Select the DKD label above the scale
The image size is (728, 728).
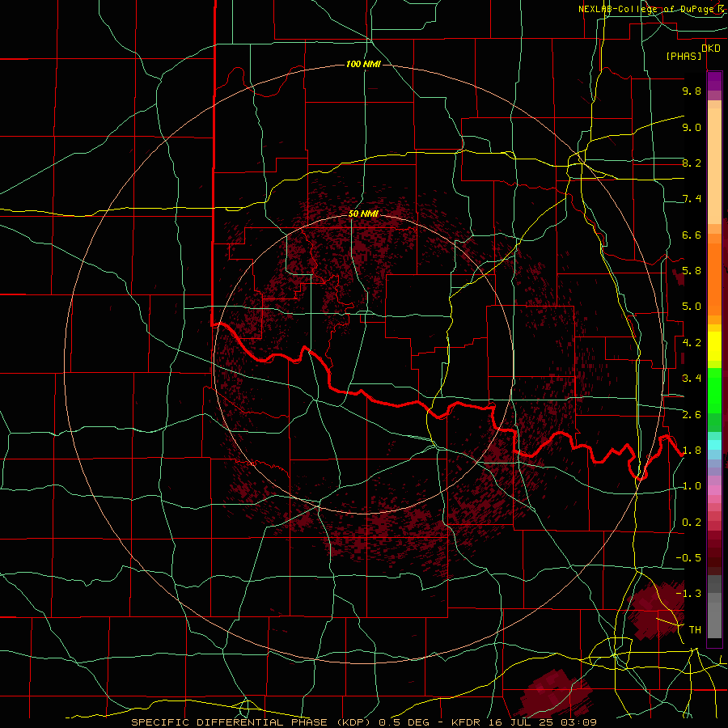[711, 48]
